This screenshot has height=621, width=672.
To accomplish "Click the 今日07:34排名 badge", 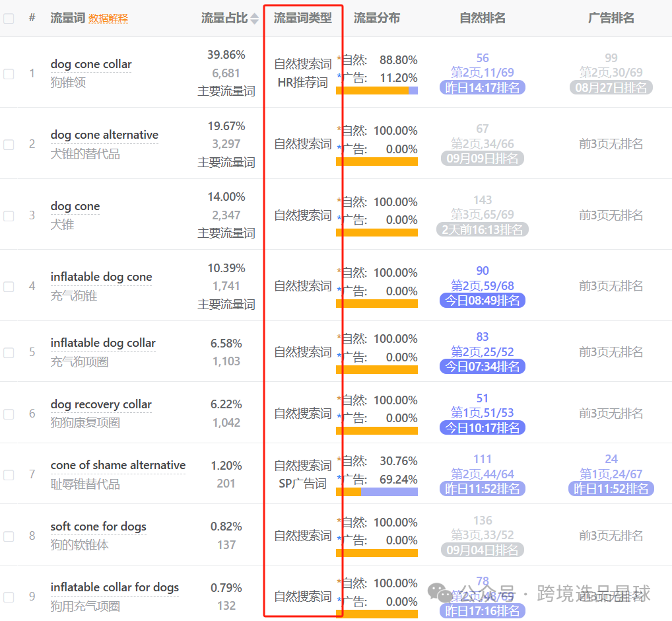I will tap(483, 366).
